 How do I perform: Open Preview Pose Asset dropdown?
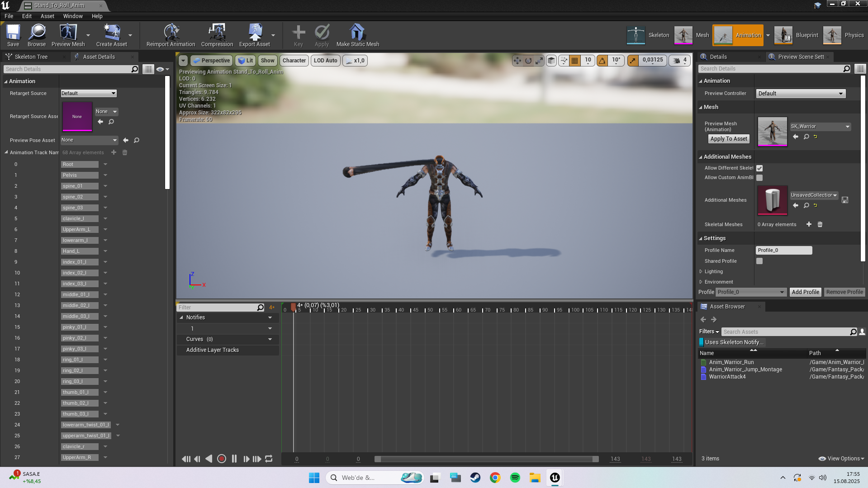coord(90,140)
